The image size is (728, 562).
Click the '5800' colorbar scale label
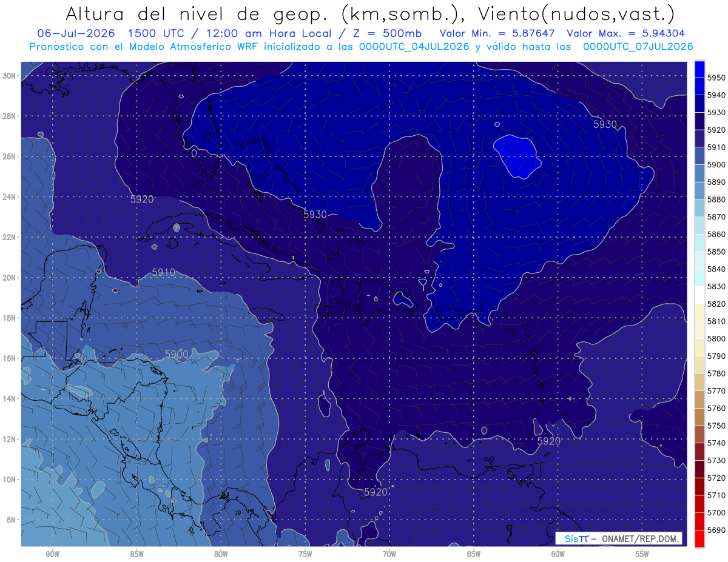[x=716, y=338]
